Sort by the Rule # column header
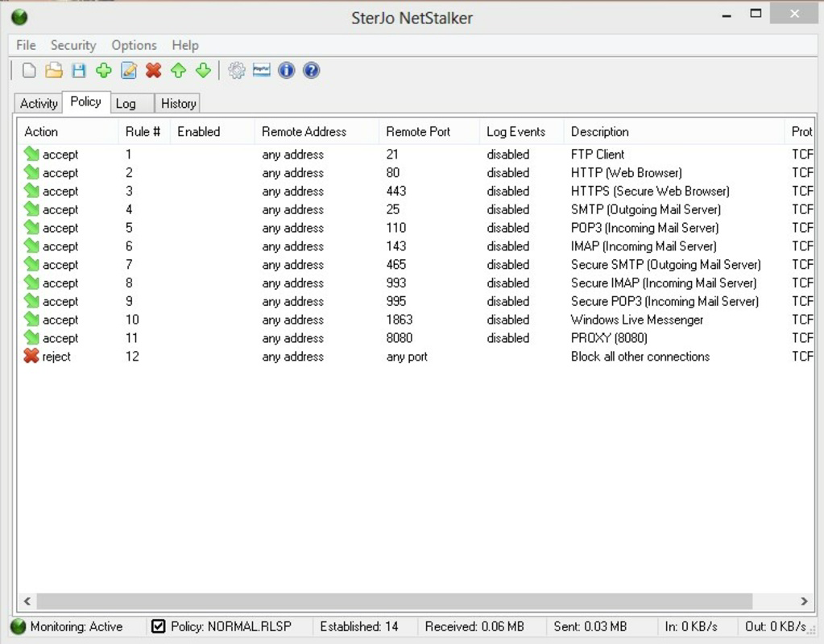 click(144, 131)
